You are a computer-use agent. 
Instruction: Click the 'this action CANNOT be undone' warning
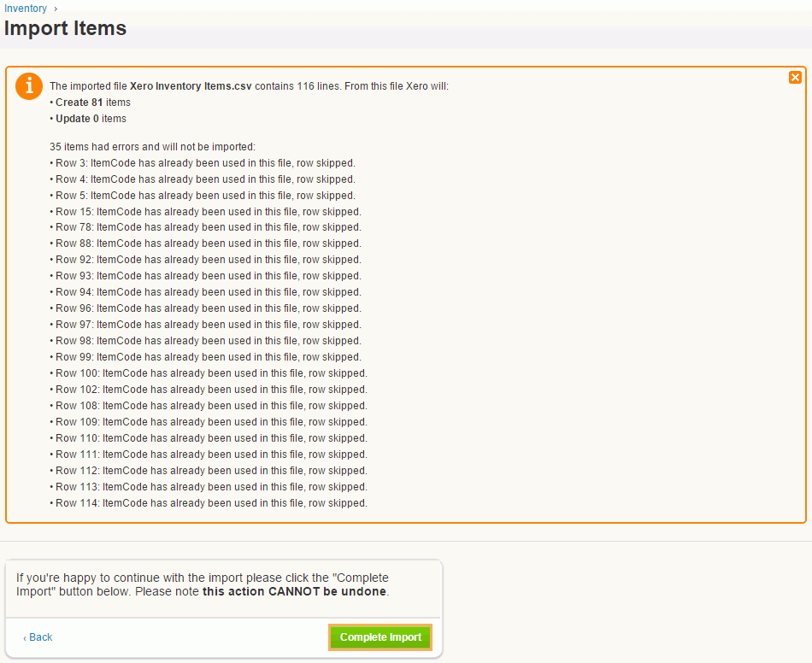point(294,591)
